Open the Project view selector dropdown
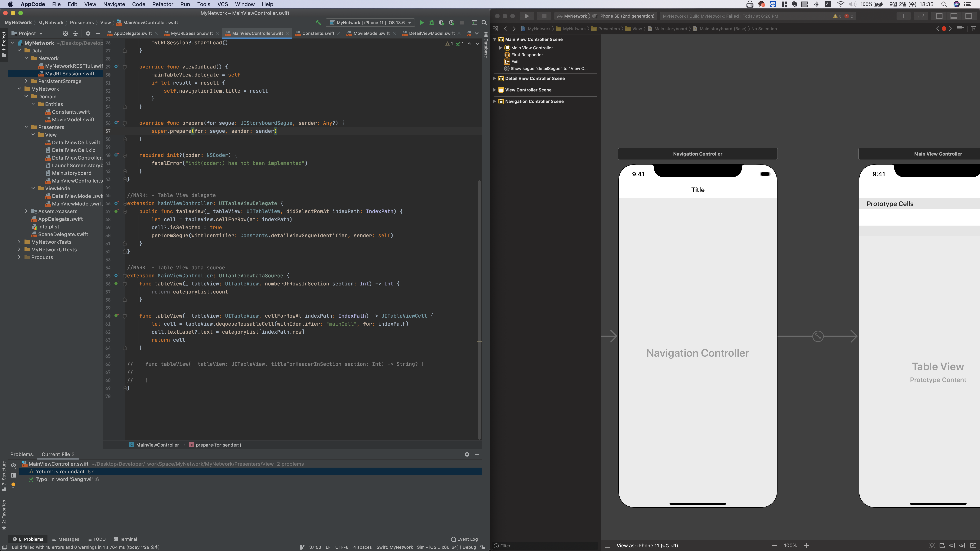The image size is (980, 551). [27, 33]
